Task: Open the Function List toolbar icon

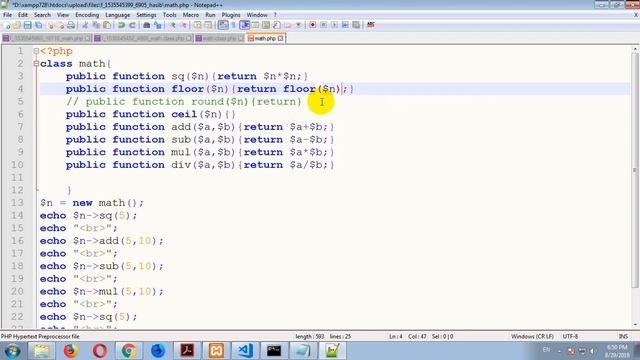Action: [277, 25]
